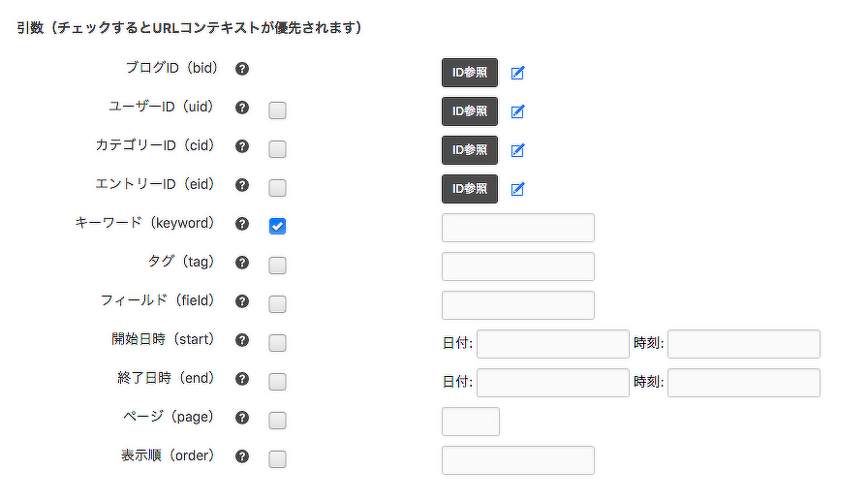This screenshot has width=868, height=501.
Task: Click the edit pencil icon for ユーザーID row
Action: tap(517, 111)
